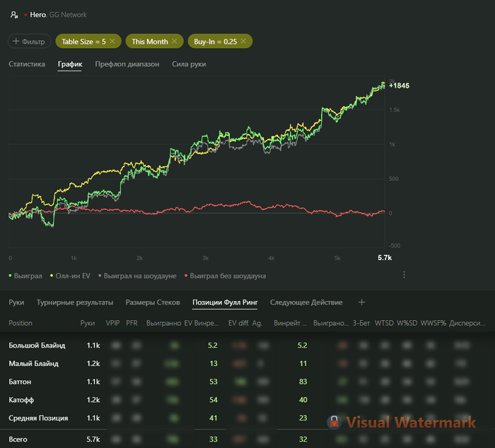Toggle the Выиграл на шоудауне legend item
The width and height of the screenshot is (495, 448).
click(137, 276)
